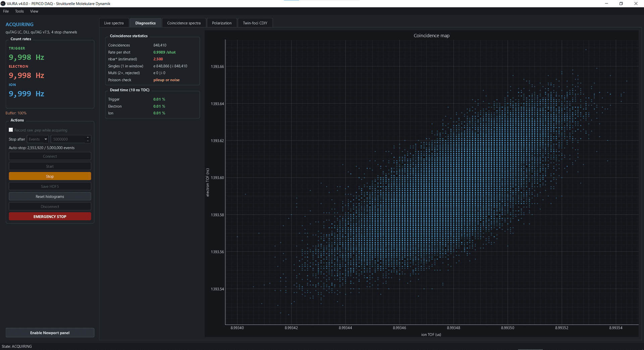Click the 'State: ACQUIRING' status bar entry

(17, 346)
